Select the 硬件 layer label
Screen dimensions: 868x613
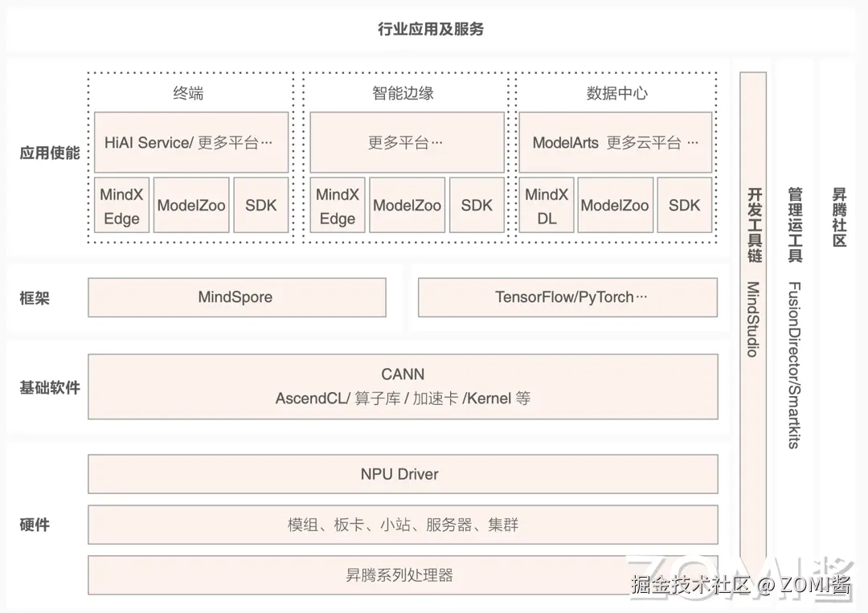pyautogui.click(x=35, y=524)
